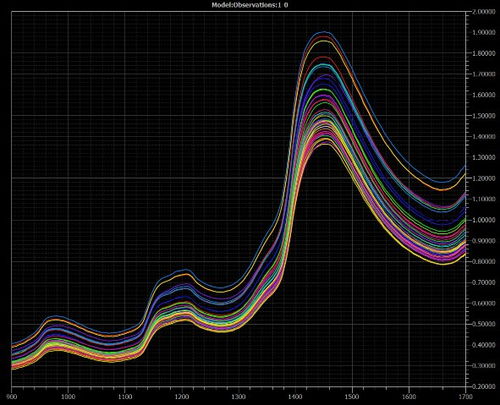
Task: Select the 1500 x-axis tick label
Action: 352,397
